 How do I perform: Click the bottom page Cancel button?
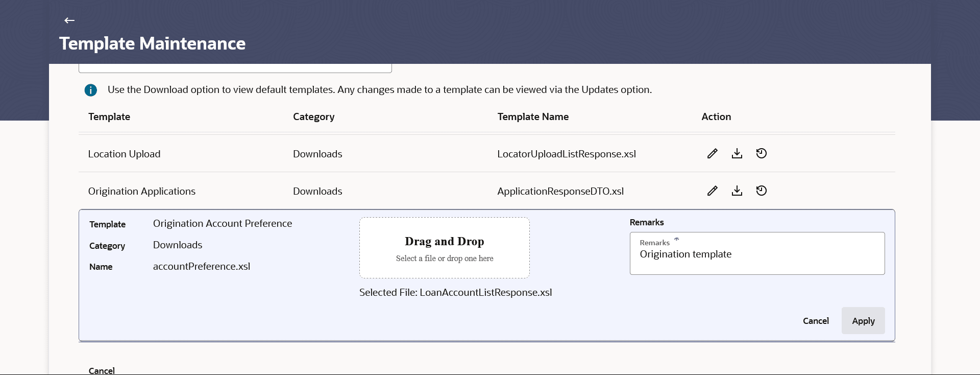(102, 370)
